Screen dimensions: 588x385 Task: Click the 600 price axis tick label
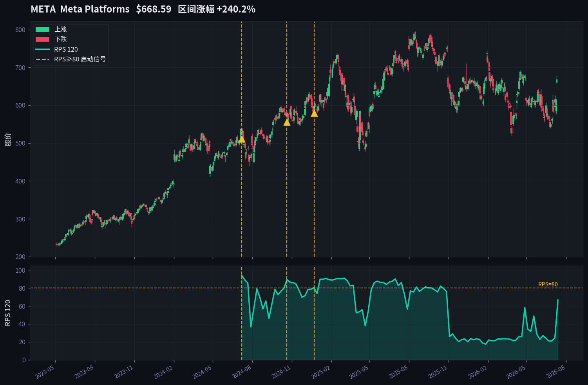tap(20, 106)
